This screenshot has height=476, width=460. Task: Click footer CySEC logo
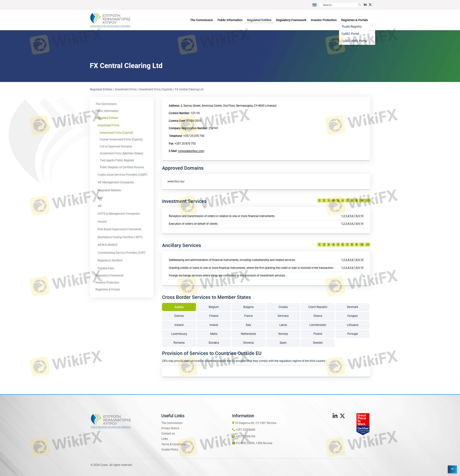[x=111, y=421]
